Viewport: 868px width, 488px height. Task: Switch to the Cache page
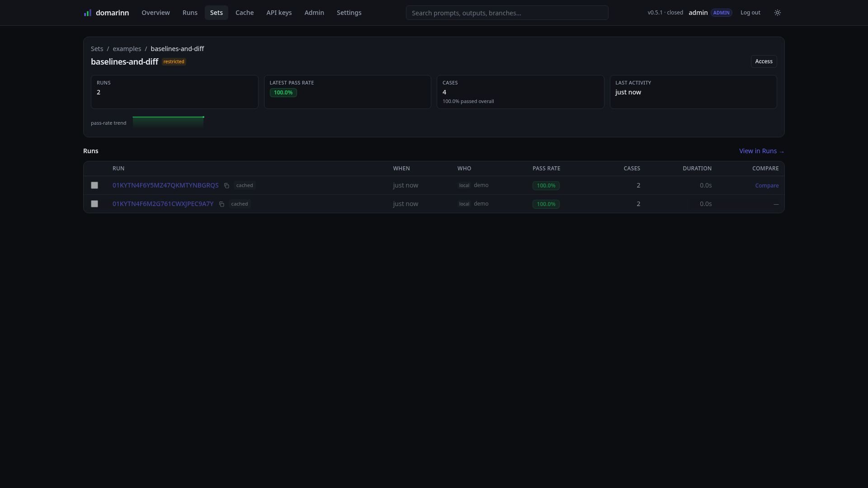[x=245, y=13]
